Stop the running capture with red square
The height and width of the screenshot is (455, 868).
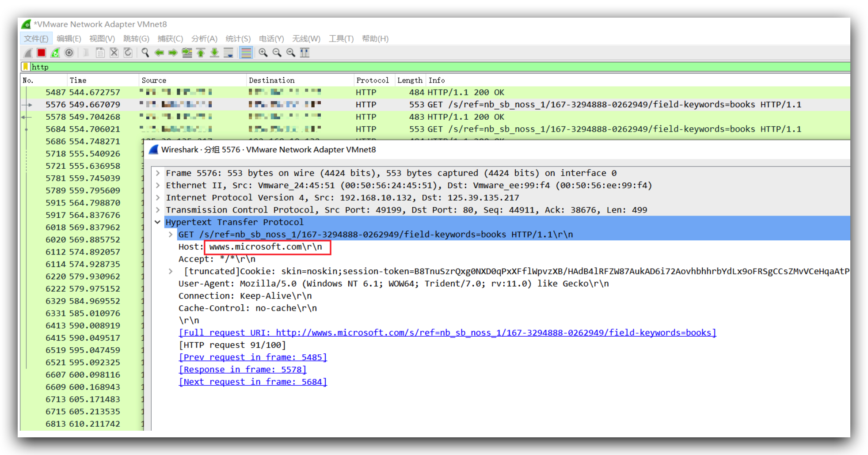(x=42, y=53)
